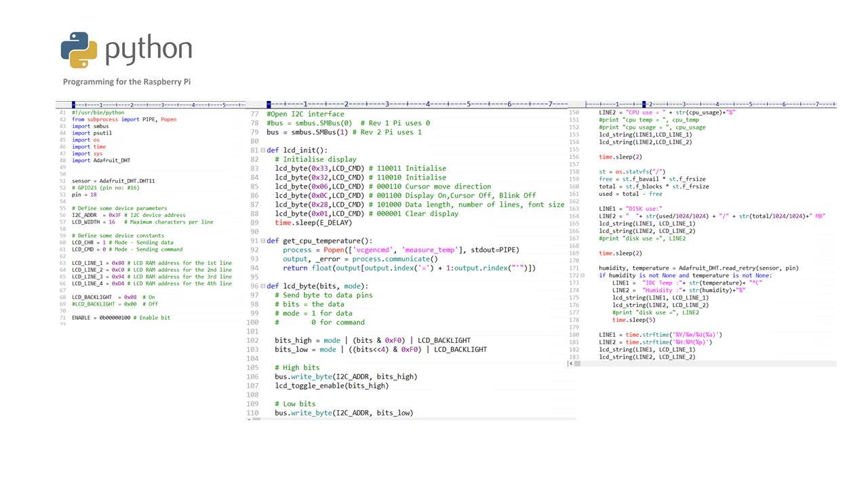Click line number 150 in the right gutter
This screenshot has width=868, height=488.
pyautogui.click(x=574, y=113)
